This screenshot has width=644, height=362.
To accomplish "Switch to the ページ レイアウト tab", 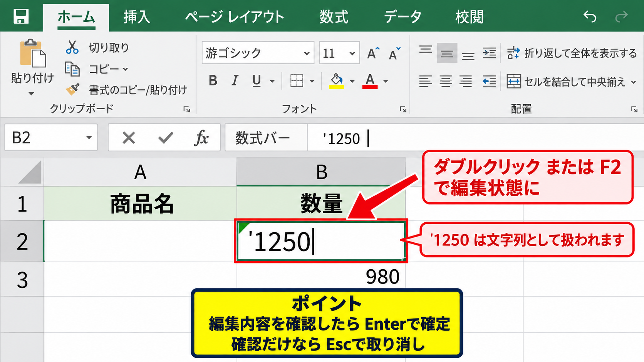I will coord(235,17).
